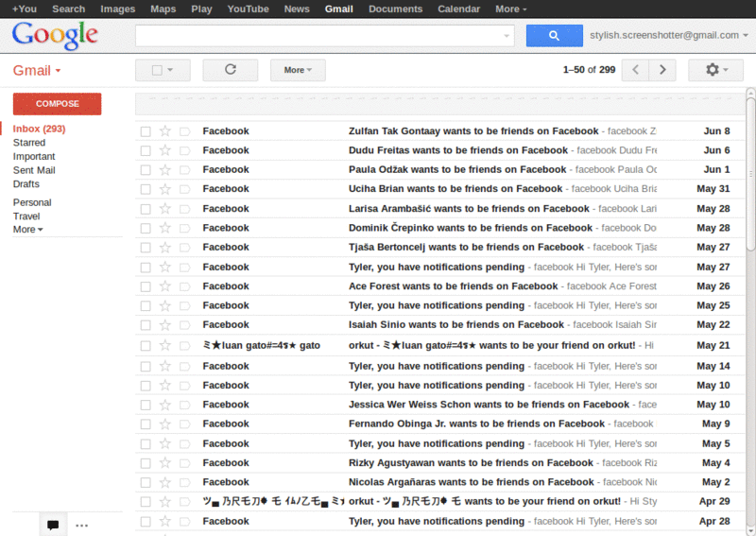Screen dimensions: 756x536
Task: Mark Fernando Obinga Jr. email as important
Action: [x=184, y=424]
